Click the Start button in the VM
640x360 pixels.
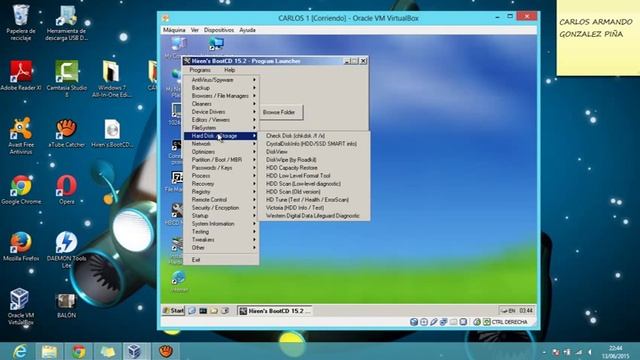pos(173,311)
